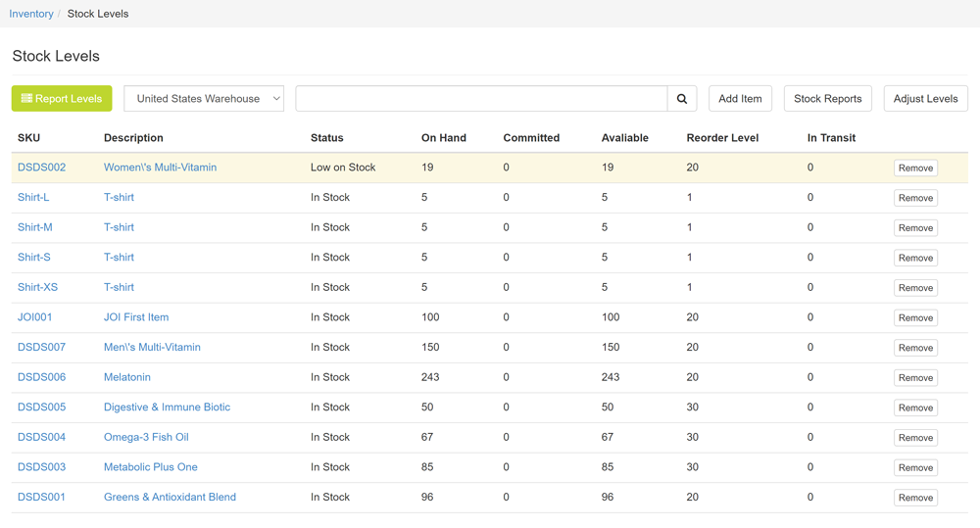980x528 pixels.
Task: Click into the stock search field
Action: pyautogui.click(x=481, y=99)
